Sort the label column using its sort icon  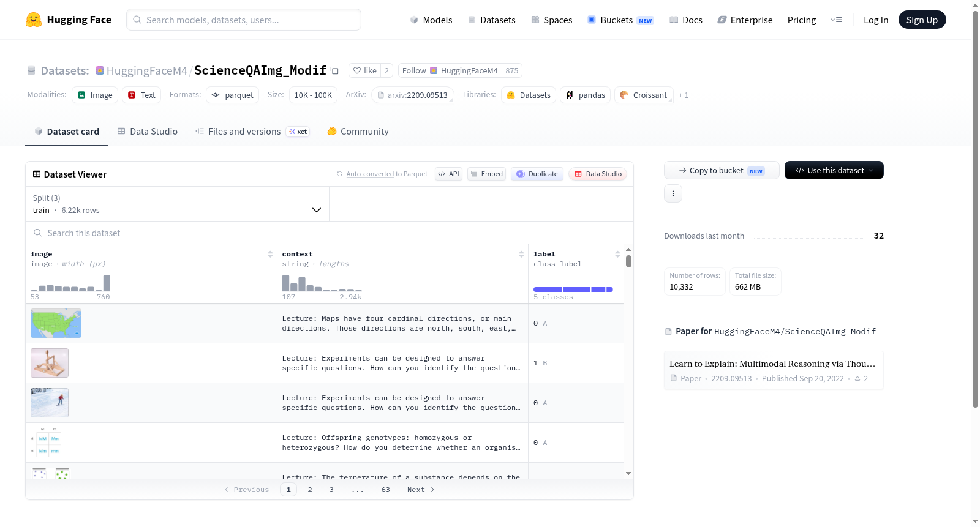tap(617, 254)
